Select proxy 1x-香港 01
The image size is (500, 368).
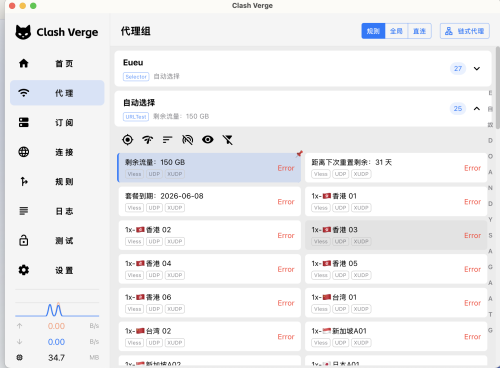tap(396, 201)
